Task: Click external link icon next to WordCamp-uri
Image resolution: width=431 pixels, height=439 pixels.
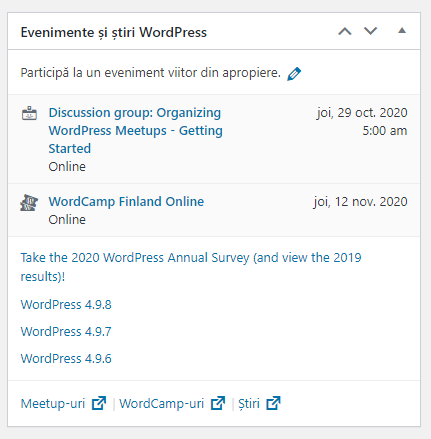Action: (x=218, y=403)
